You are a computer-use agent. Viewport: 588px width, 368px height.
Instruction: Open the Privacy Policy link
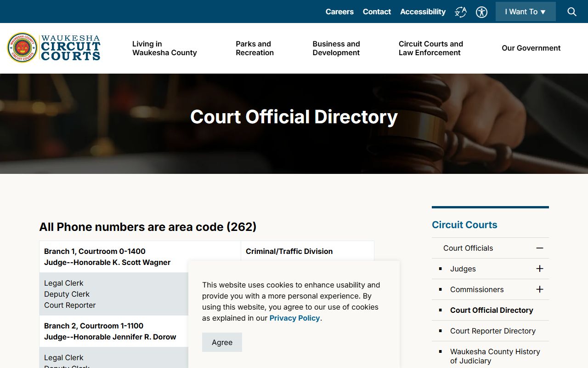coord(294,318)
